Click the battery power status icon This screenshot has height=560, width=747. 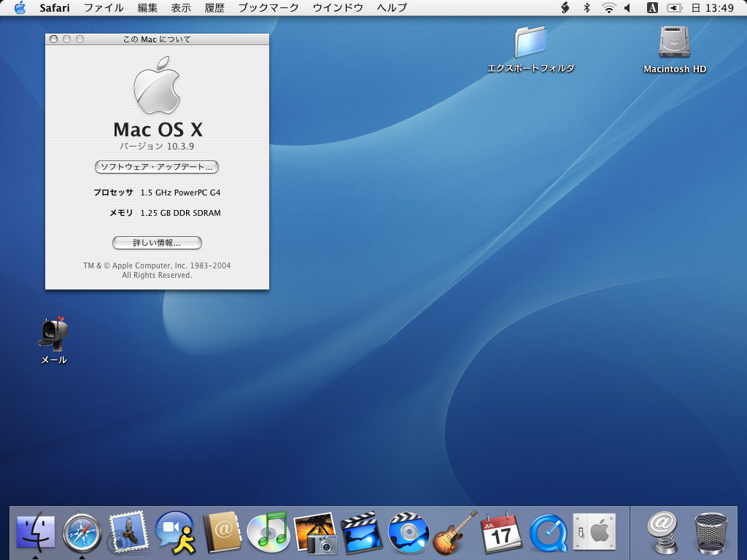coord(674,7)
